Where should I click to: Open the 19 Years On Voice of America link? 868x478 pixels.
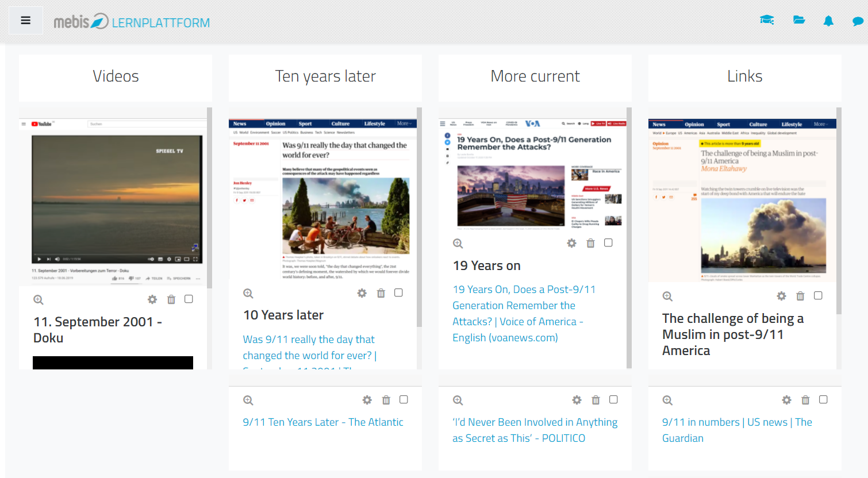pyautogui.click(x=523, y=314)
